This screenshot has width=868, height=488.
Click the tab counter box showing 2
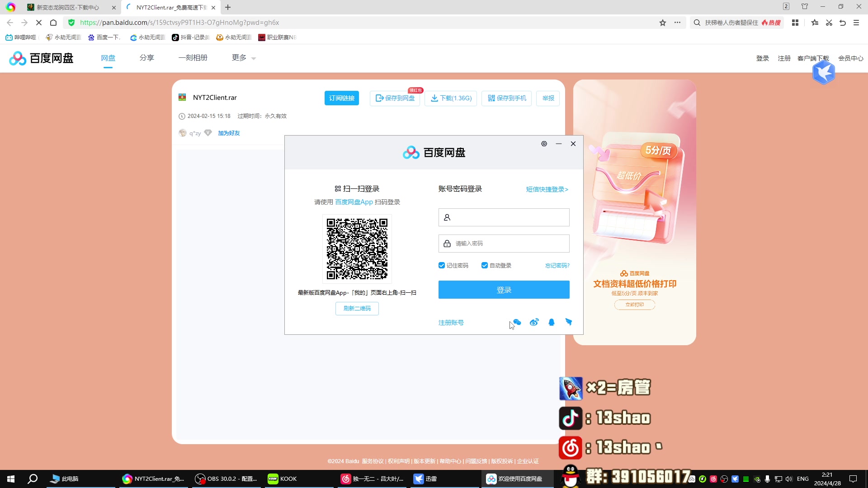[x=786, y=6]
